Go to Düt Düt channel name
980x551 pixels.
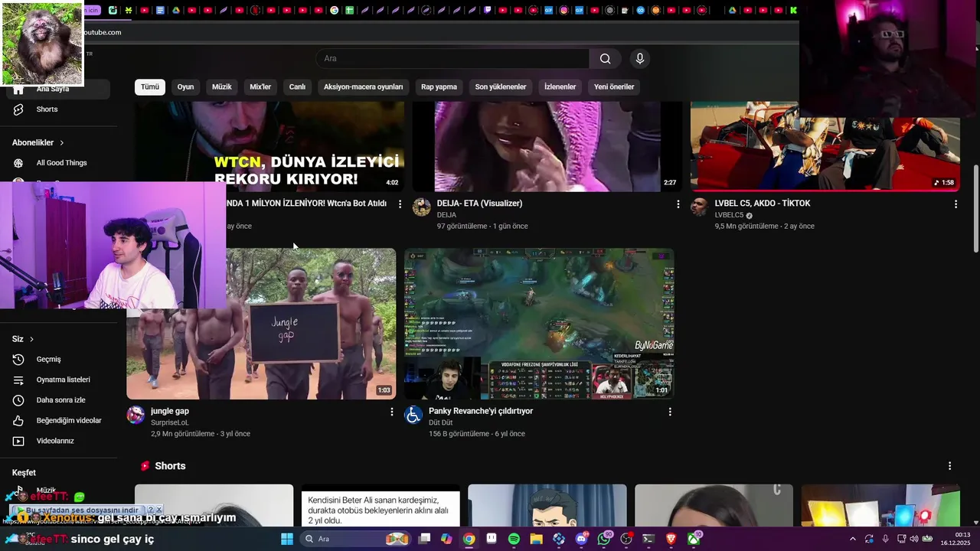[441, 422]
